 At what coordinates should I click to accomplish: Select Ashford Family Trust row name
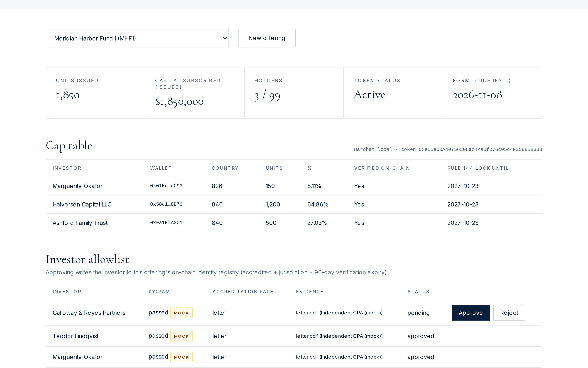[x=80, y=223]
